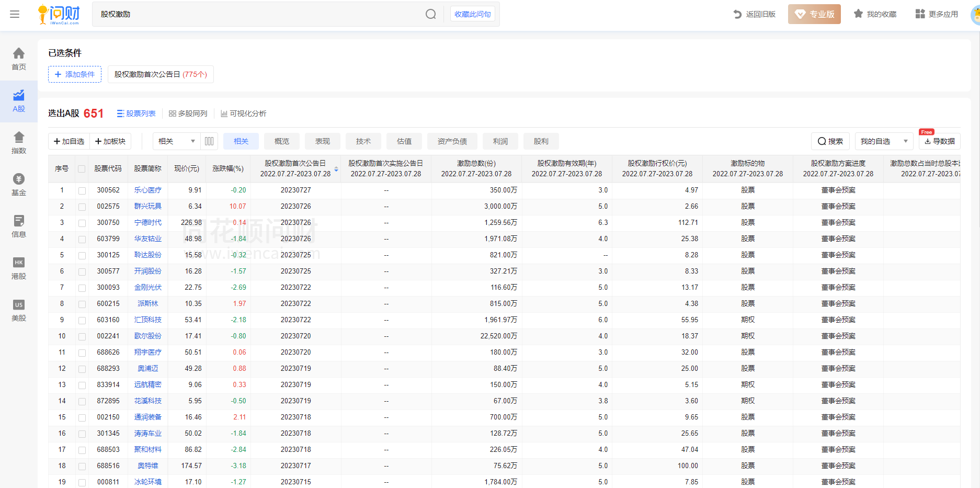Click the user avatar icon
This screenshot has height=488, width=980.
click(975, 14)
